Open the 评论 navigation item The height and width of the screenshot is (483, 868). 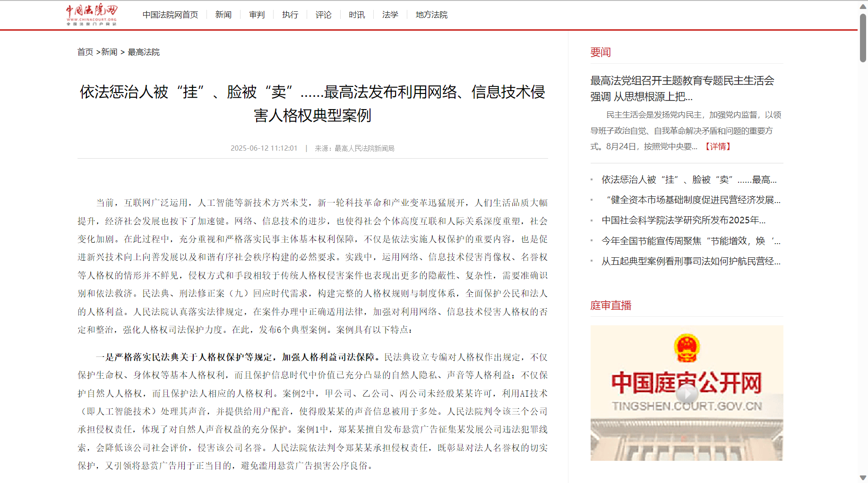pos(324,15)
